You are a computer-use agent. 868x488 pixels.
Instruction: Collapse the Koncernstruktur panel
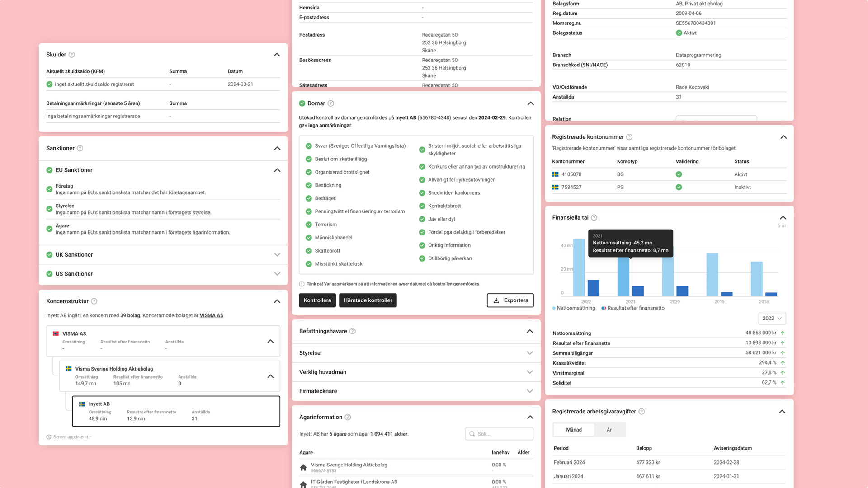[277, 301]
